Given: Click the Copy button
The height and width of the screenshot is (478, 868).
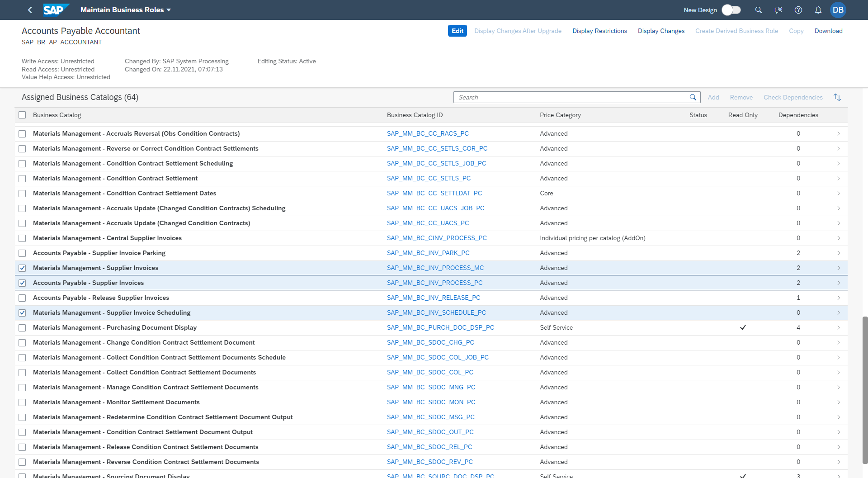Looking at the screenshot, I should (796, 31).
